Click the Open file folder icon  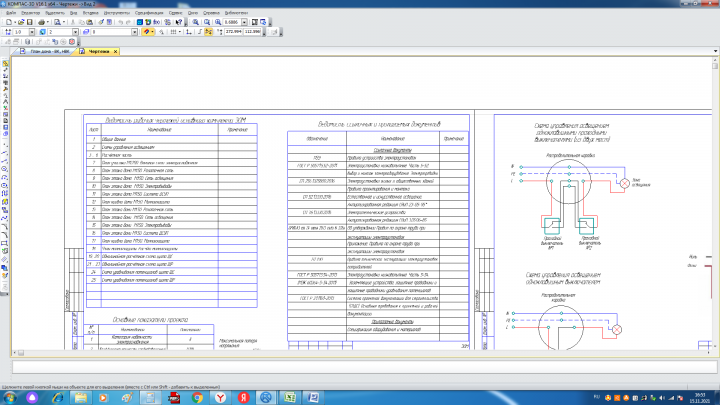pos(21,22)
